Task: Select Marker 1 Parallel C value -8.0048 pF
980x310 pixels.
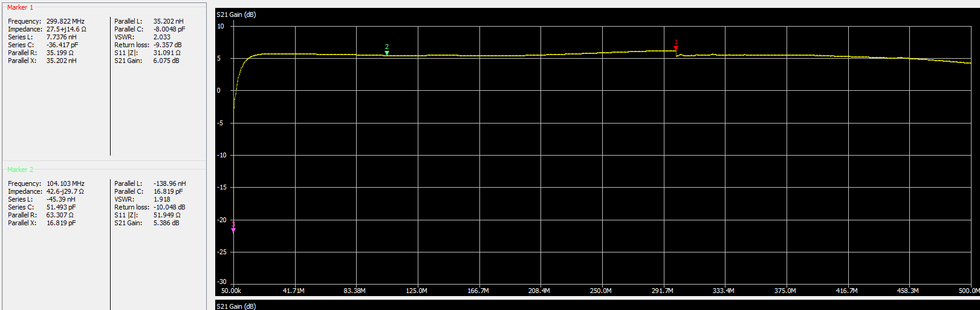Action: (x=169, y=29)
